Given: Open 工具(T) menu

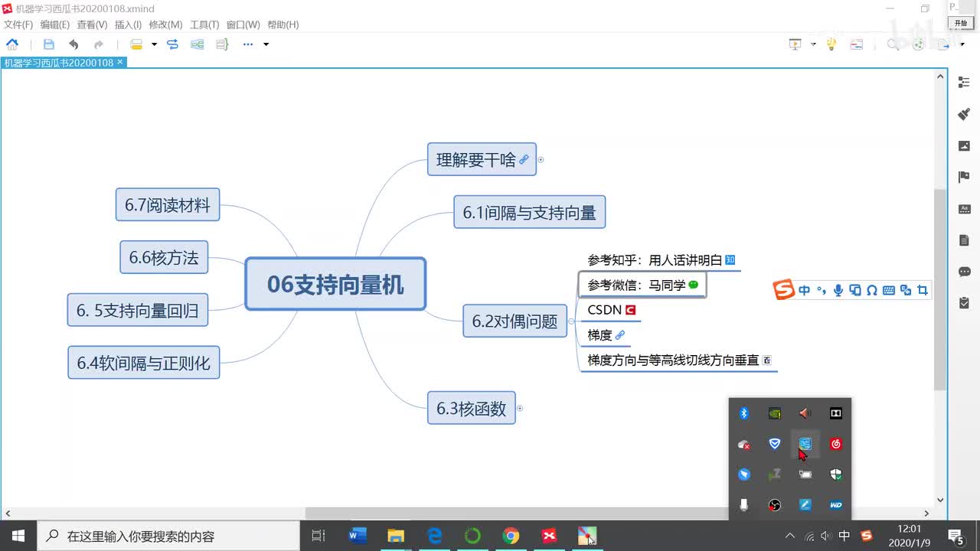Looking at the screenshot, I should pyautogui.click(x=204, y=24).
